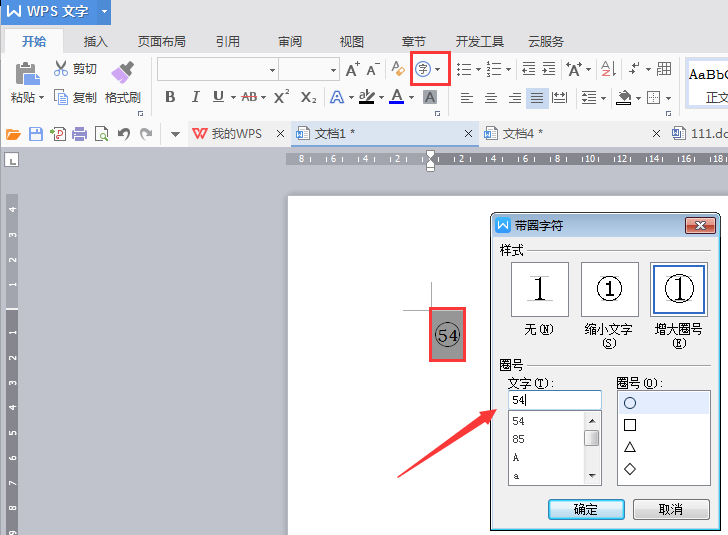Click the center align icon
This screenshot has height=535, width=728.
pyautogui.click(x=491, y=98)
